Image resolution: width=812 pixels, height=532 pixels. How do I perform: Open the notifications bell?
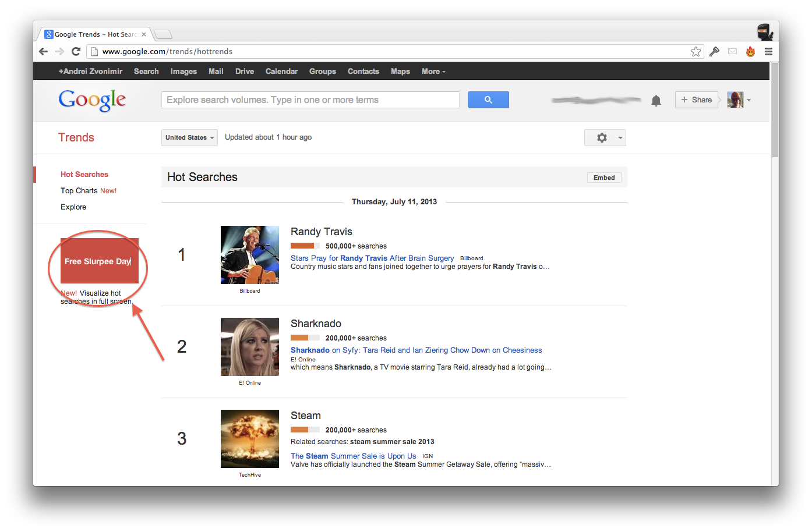click(x=656, y=100)
